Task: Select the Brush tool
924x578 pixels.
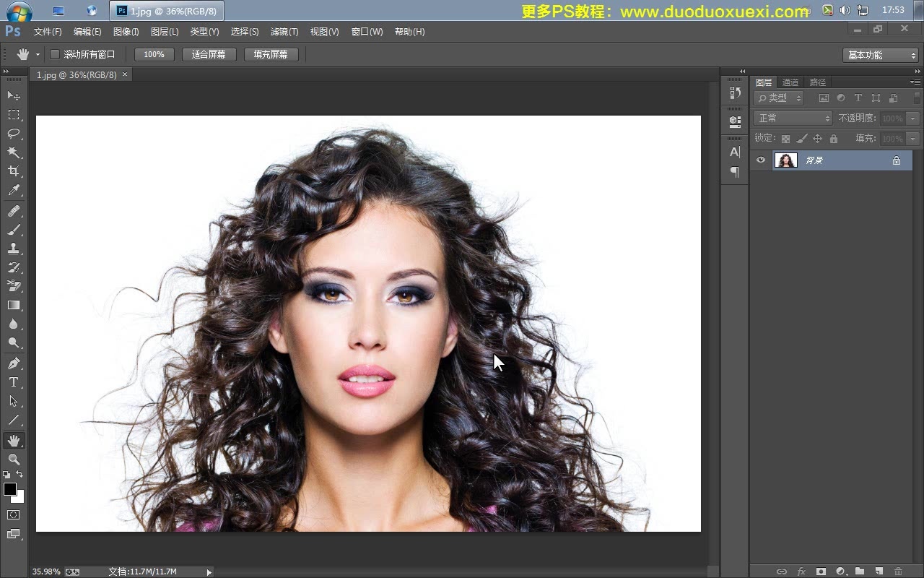Action: pyautogui.click(x=14, y=230)
